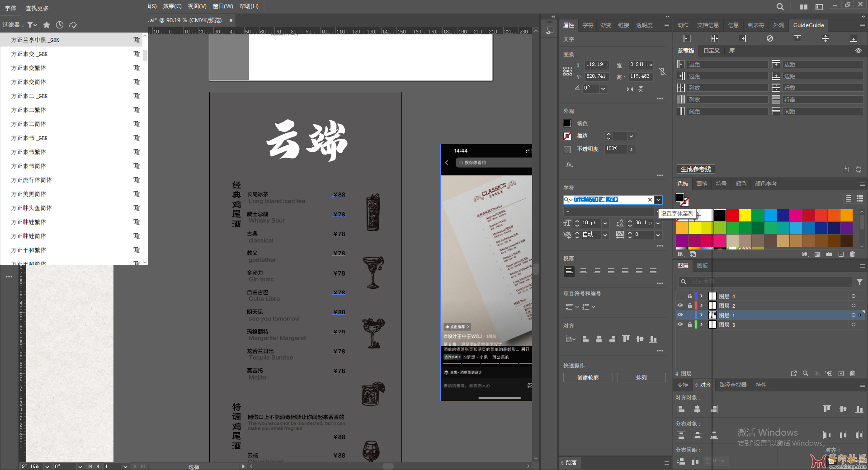Click the flip vertical transform icon
Image resolution: width=868 pixels, height=470 pixels.
[641, 89]
